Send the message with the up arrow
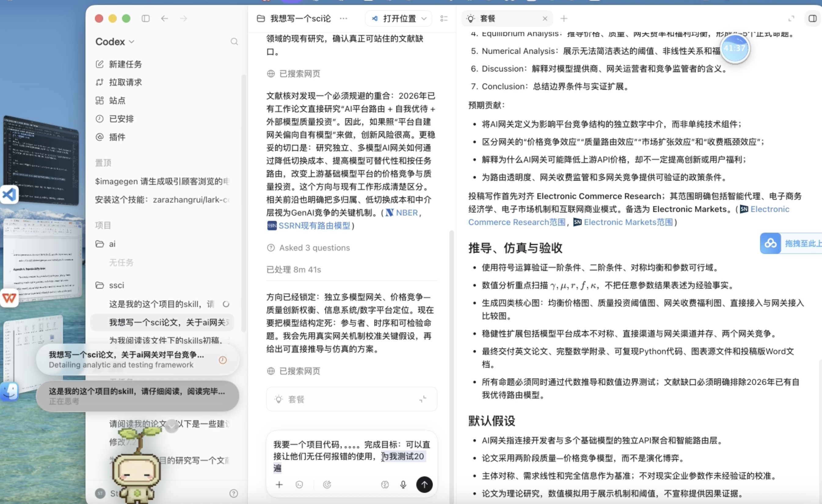 (424, 484)
